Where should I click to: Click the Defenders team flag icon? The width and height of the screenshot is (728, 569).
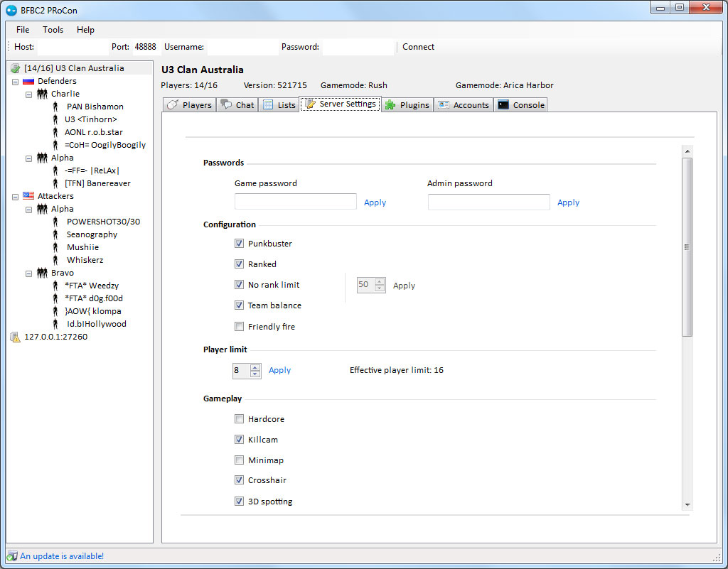click(28, 81)
